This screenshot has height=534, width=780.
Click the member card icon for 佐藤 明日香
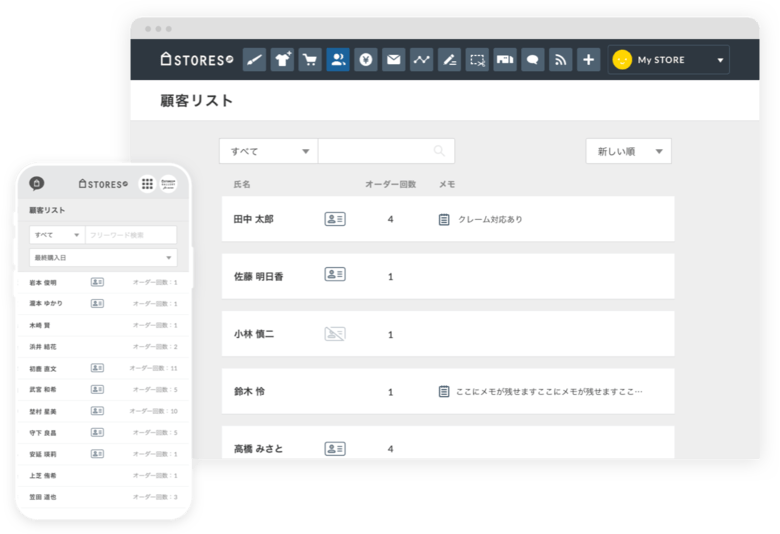click(335, 274)
